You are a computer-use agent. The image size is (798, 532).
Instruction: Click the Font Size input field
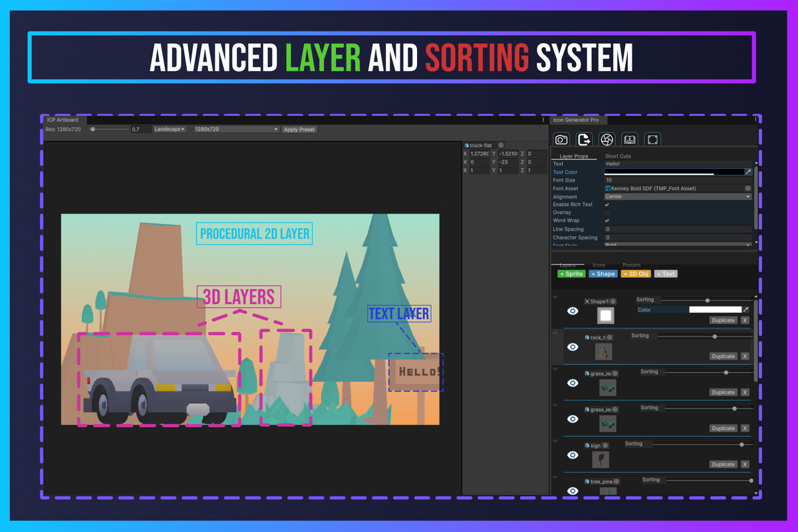point(678,180)
